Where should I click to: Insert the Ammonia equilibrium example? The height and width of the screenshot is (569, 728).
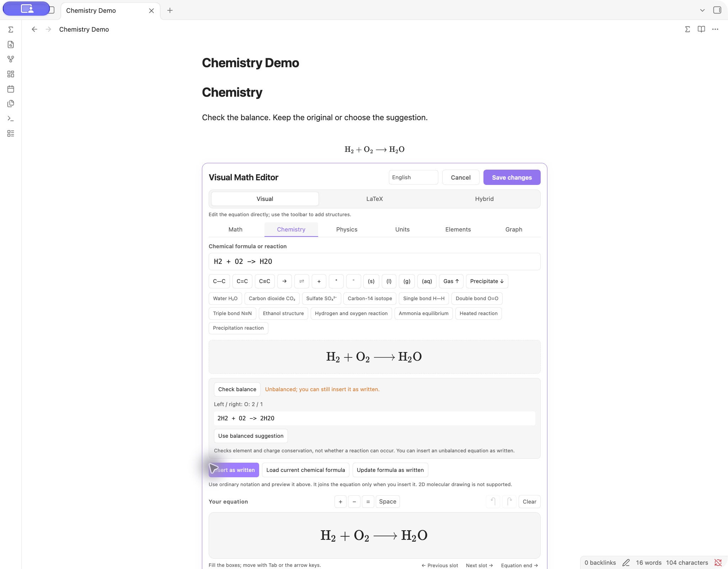pos(423,313)
